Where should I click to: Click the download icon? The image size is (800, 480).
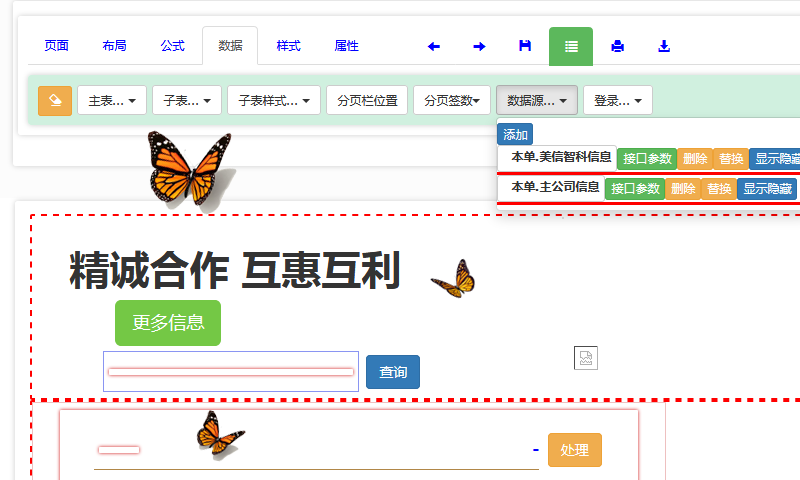point(664,46)
